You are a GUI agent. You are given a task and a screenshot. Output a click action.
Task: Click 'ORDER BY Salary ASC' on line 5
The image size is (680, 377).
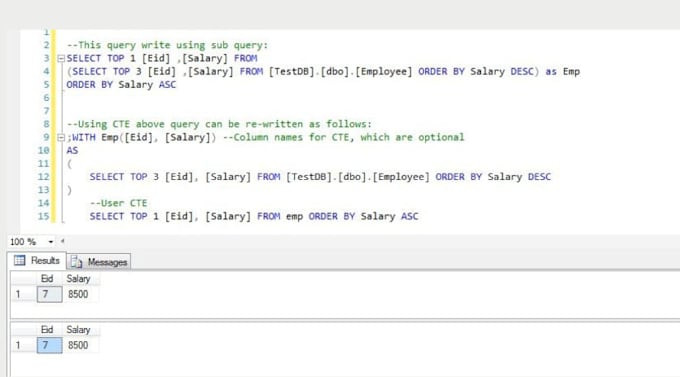pyautogui.click(x=121, y=85)
